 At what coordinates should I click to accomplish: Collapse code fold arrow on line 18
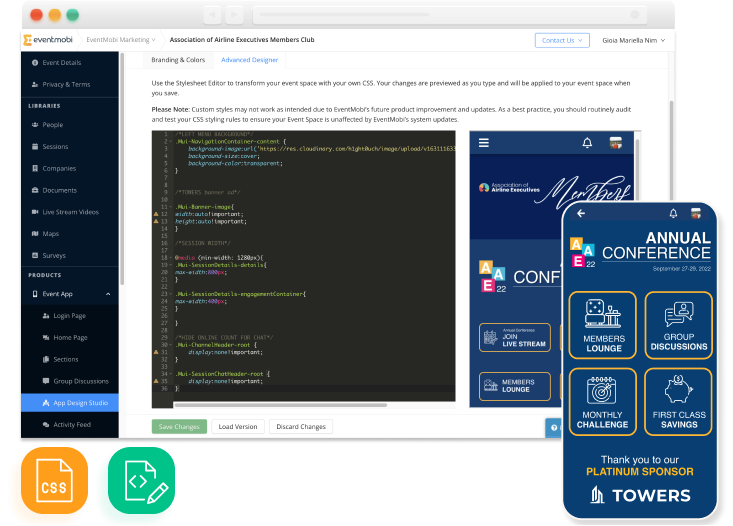(170, 258)
